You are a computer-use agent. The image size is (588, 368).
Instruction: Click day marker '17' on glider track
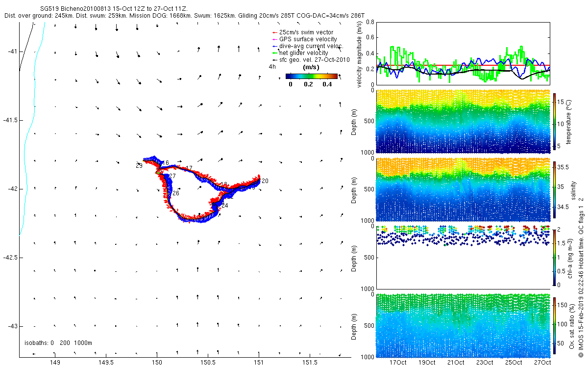pyautogui.click(x=189, y=168)
